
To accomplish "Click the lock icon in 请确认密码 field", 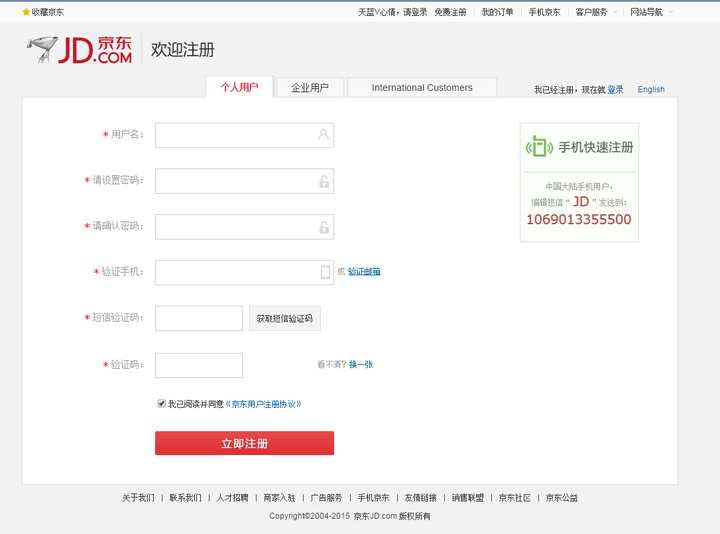I will click(x=324, y=227).
